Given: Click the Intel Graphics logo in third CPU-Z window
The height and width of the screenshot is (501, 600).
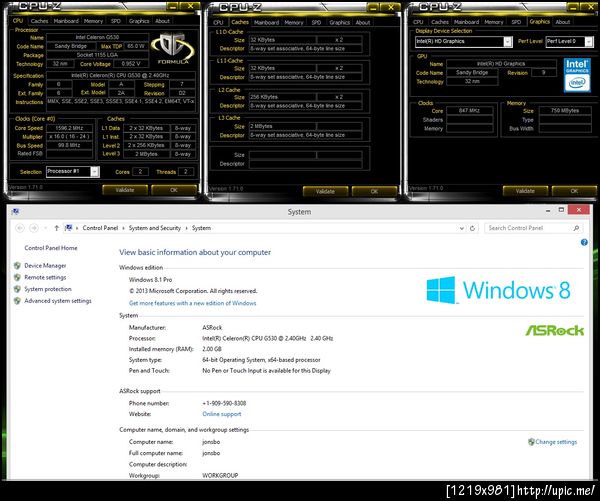Looking at the screenshot, I should click(x=577, y=75).
